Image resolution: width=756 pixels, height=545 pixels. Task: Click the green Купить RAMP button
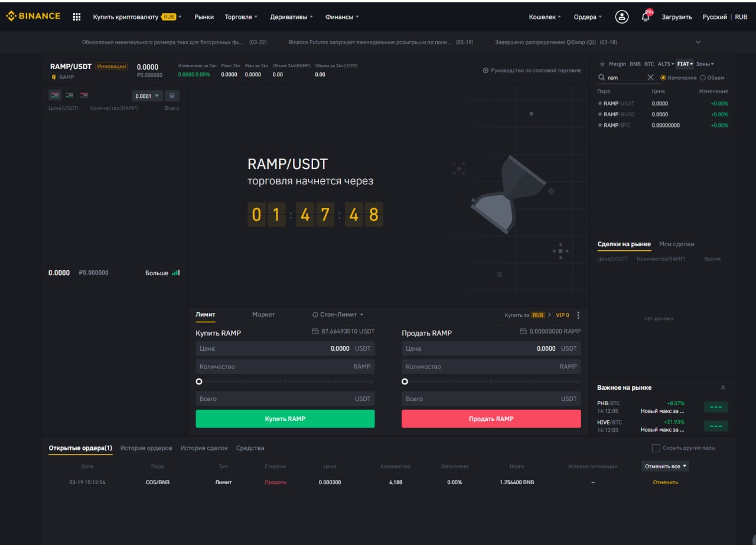pos(285,419)
